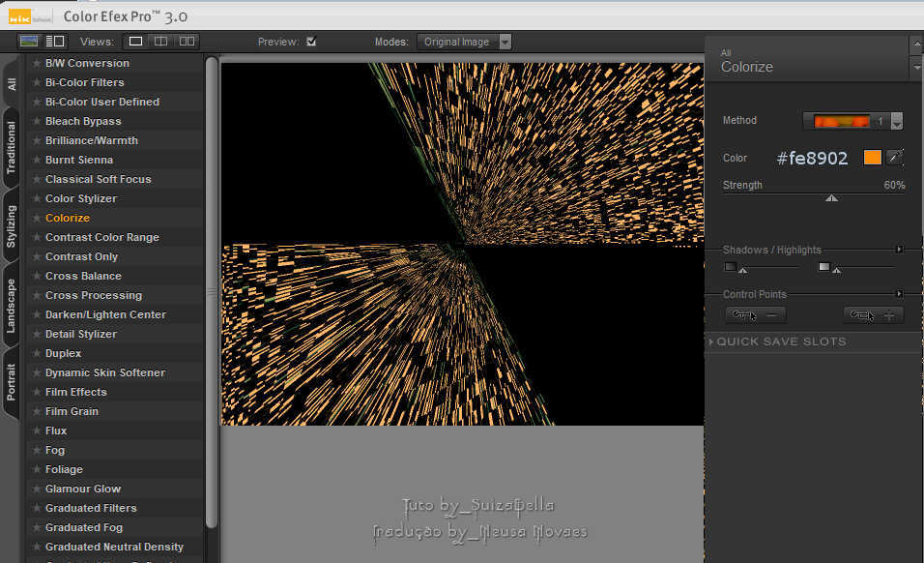Click the Highlights protection slider handle
924x563 pixels.
tap(837, 270)
